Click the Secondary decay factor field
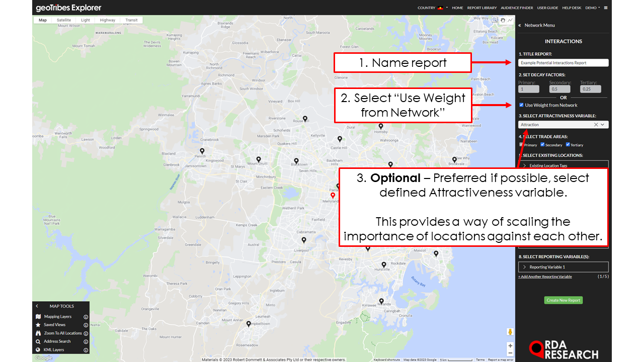Screen dimensions: 644x362 click(559, 89)
